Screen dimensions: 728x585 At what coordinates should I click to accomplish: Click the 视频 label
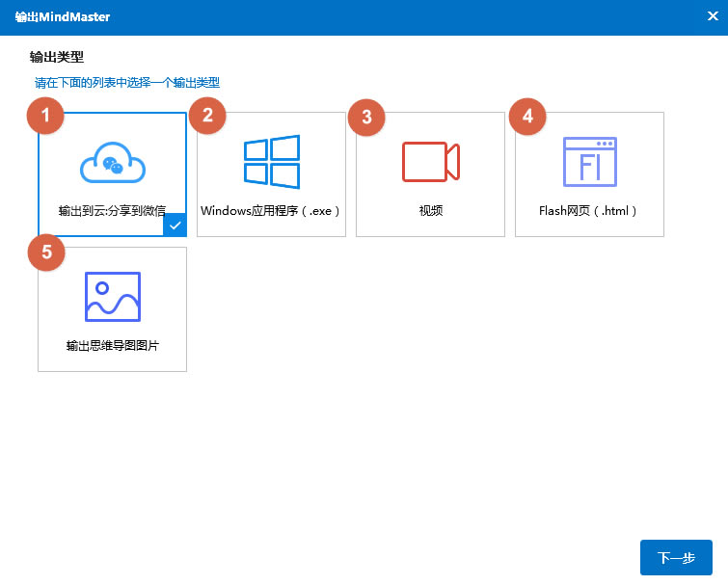tap(431, 211)
